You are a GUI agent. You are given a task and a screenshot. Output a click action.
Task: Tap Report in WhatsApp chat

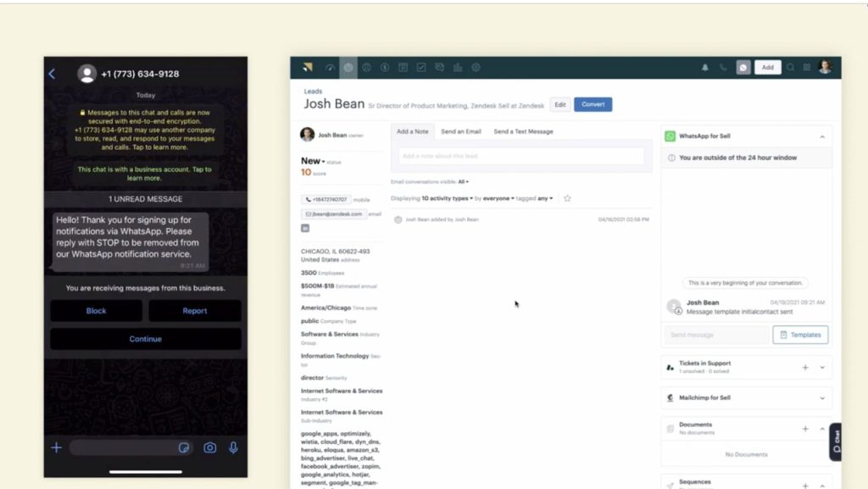click(x=195, y=311)
